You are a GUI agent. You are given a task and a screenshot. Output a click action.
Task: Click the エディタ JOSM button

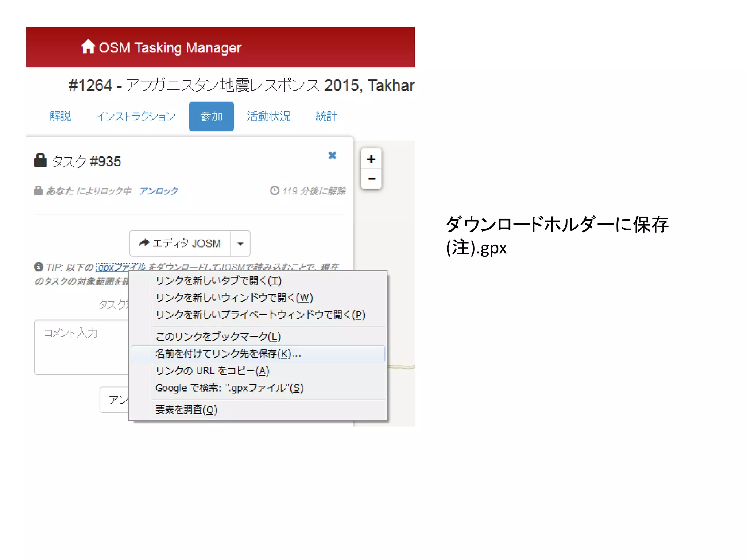(x=180, y=243)
